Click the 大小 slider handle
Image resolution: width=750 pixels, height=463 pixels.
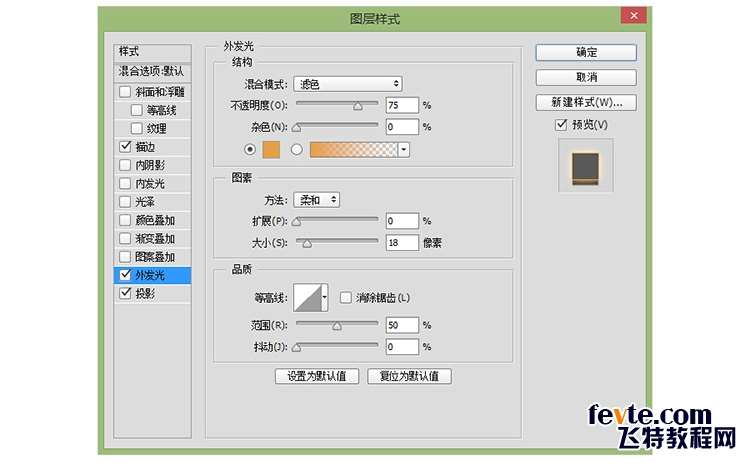click(x=307, y=243)
